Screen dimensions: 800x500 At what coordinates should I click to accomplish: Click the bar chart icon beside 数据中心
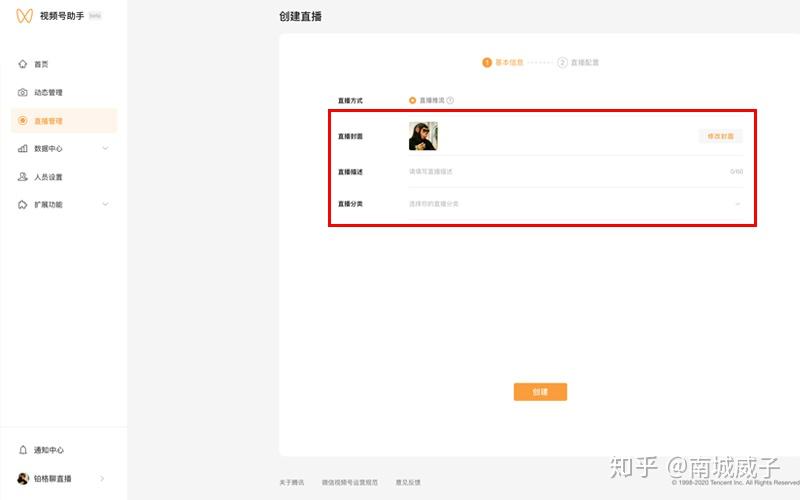coord(22,148)
